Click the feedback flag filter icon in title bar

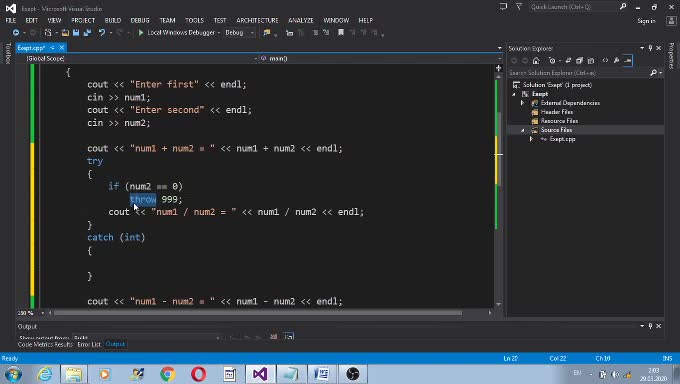point(519,7)
